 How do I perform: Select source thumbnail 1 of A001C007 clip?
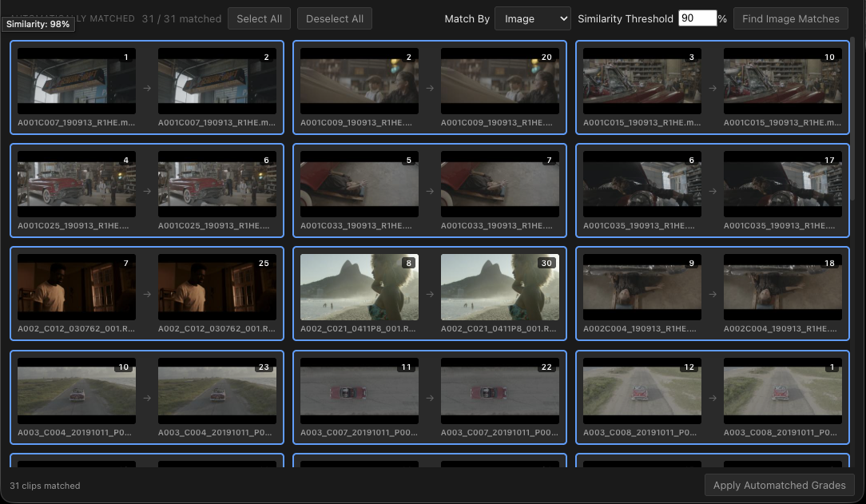pyautogui.click(x=77, y=81)
